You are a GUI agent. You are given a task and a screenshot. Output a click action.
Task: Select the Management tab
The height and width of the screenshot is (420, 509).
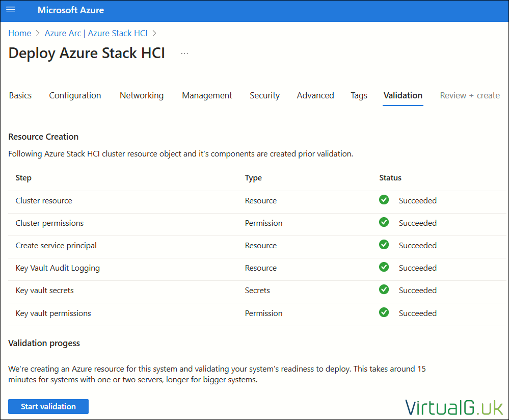click(x=207, y=95)
